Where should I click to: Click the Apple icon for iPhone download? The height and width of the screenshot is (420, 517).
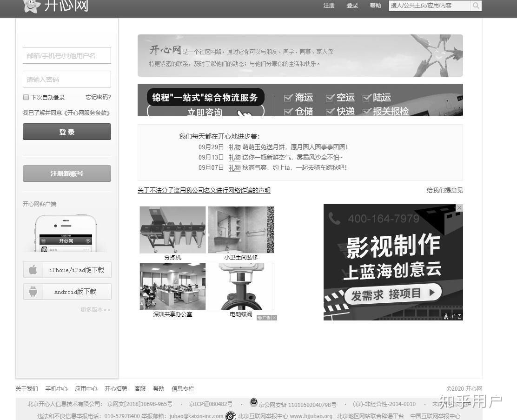(33, 270)
